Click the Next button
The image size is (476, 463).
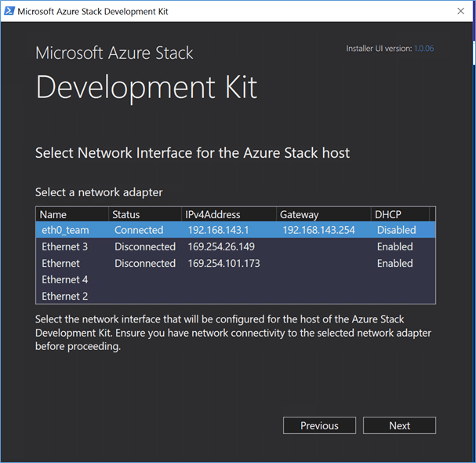399,425
